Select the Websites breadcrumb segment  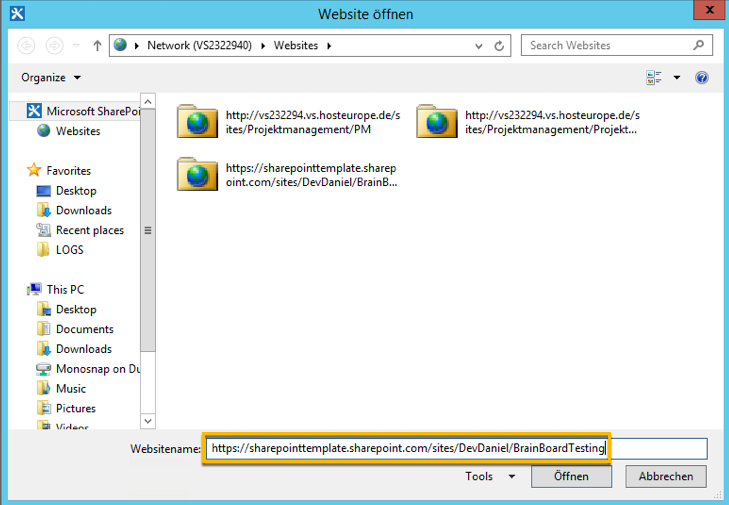(296, 46)
